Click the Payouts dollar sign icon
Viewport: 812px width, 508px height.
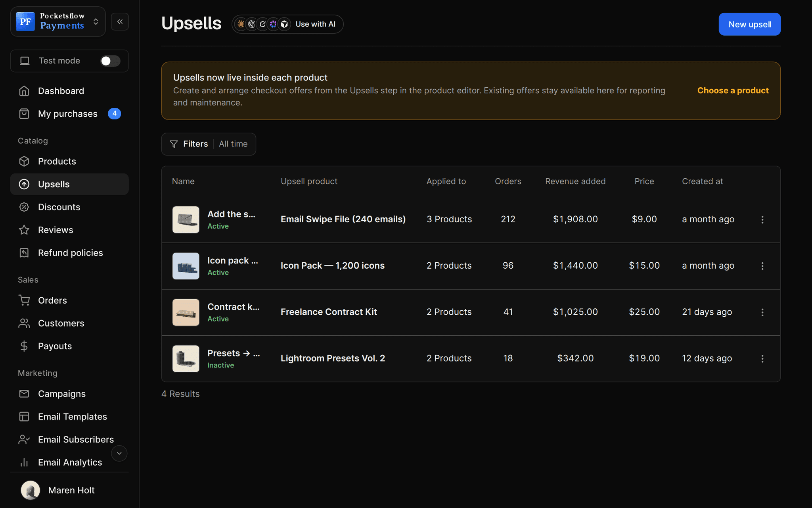coord(24,346)
